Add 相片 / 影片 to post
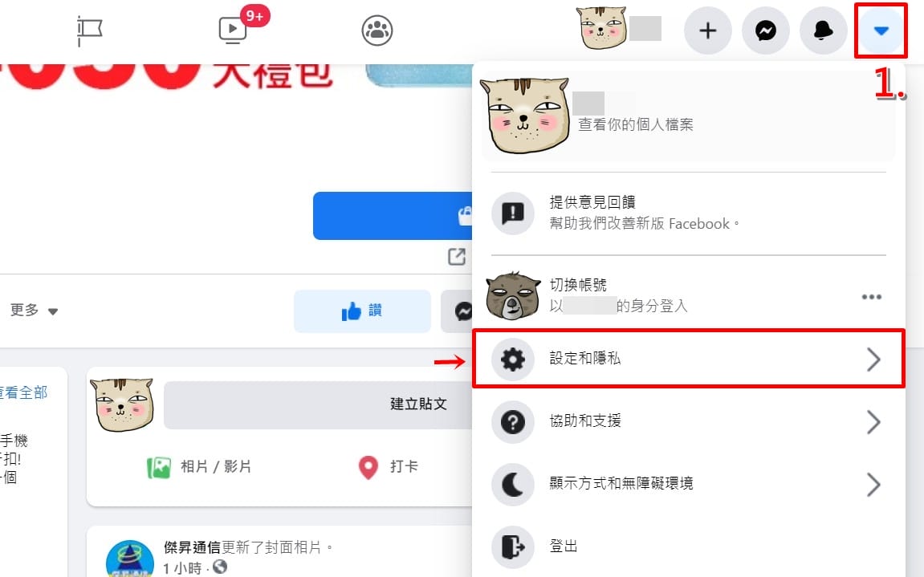 click(199, 467)
